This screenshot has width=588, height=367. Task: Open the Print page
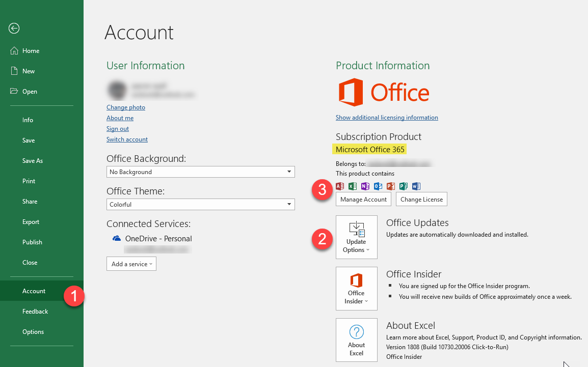point(42,181)
